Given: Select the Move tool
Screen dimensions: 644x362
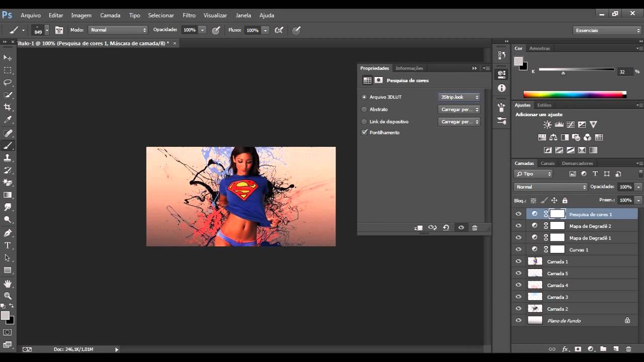Looking at the screenshot, I should coord(8,58).
